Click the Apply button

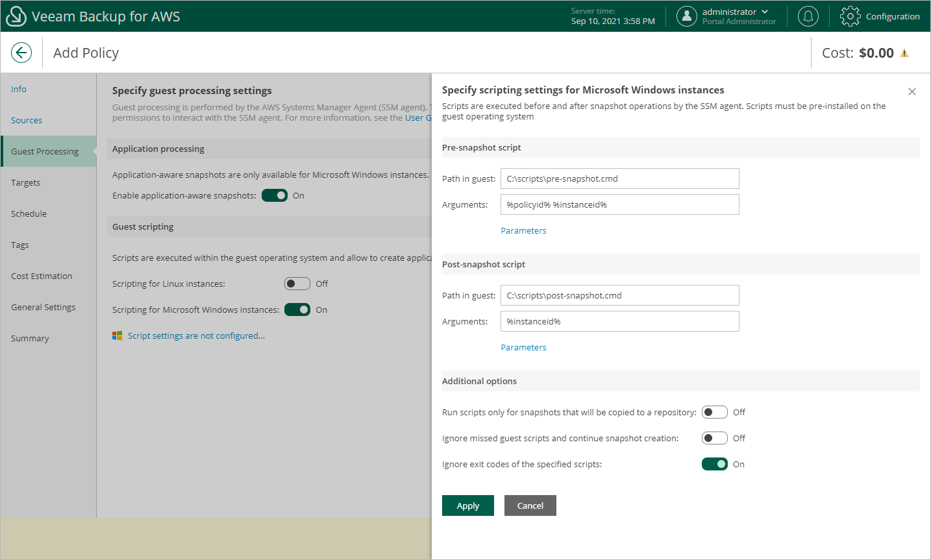point(467,505)
